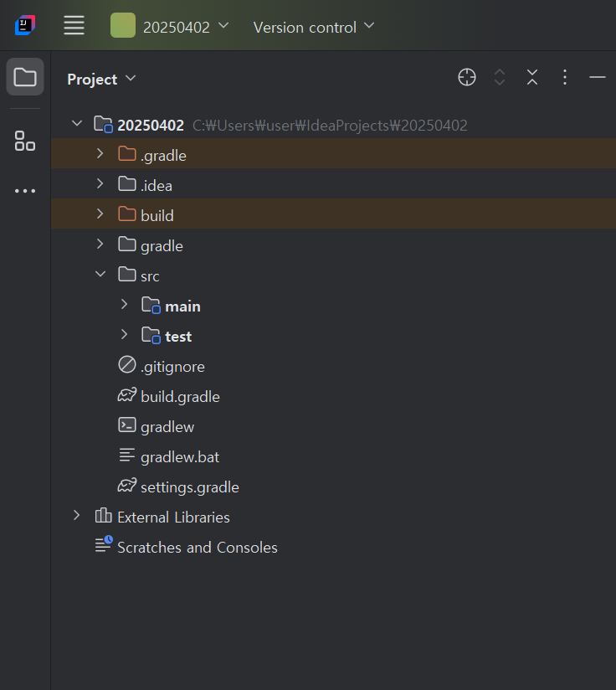Viewport: 616px width, 690px height.
Task: Open Project view selector dropdown
Action: coord(101,79)
